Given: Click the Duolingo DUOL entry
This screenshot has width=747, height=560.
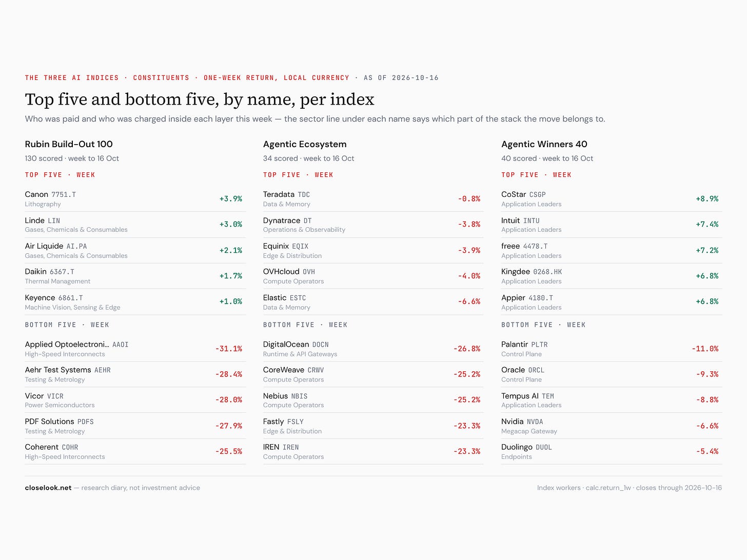Looking at the screenshot, I should point(526,447).
